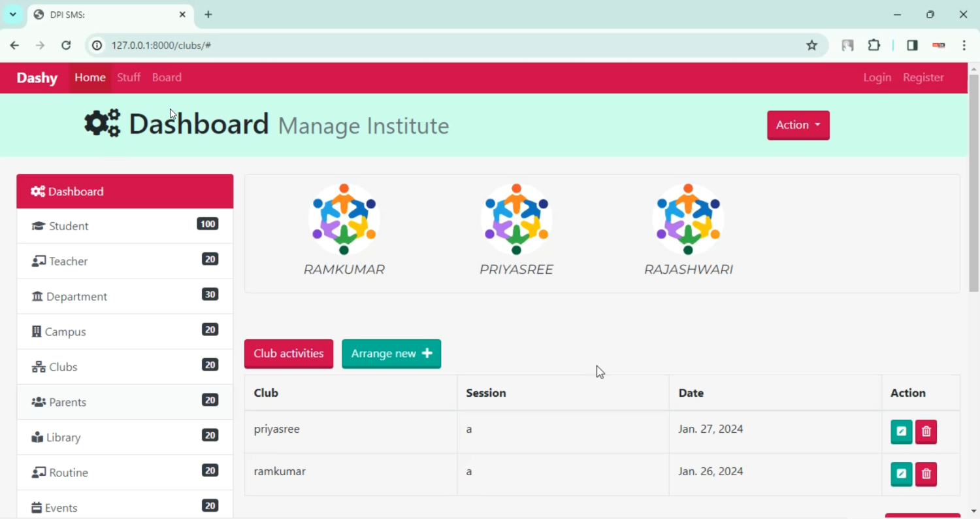Viewport: 980px width, 519px height.
Task: Delete the ramkumar club activity
Action: point(926,474)
